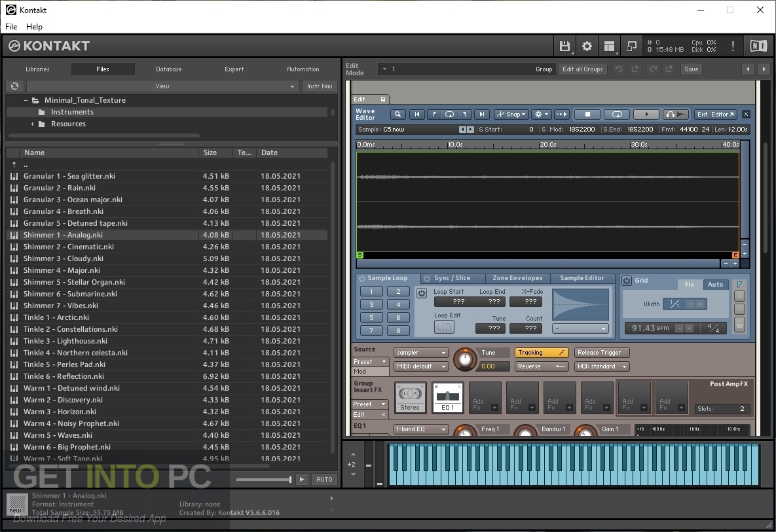
Task: Open the Source Preset dropdown
Action: click(370, 361)
